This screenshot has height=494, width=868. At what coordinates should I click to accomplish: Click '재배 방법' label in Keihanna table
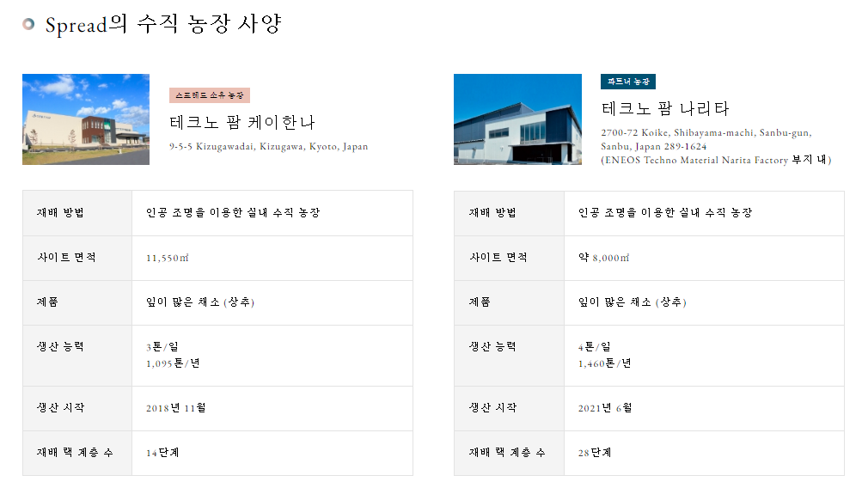point(60,212)
